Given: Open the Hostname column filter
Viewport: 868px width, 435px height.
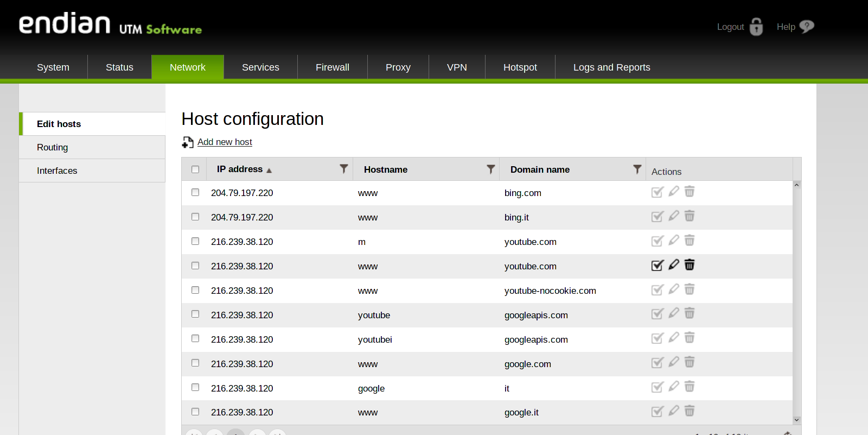Looking at the screenshot, I should coord(490,169).
